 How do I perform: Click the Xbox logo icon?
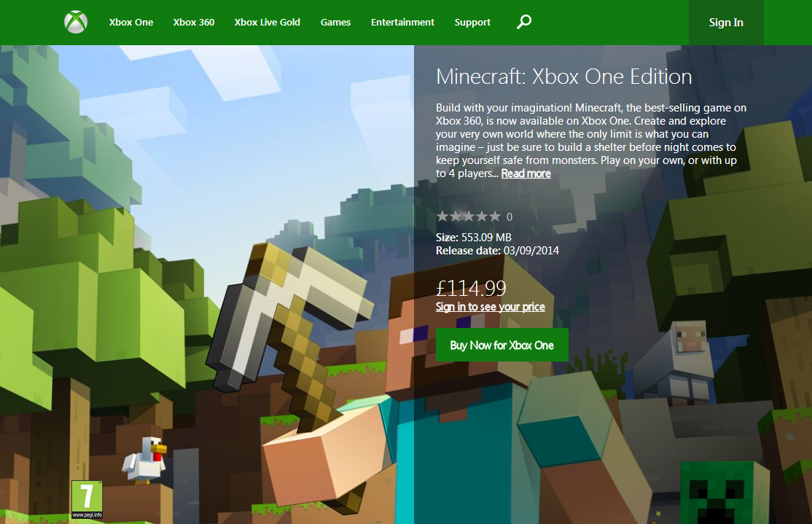[x=75, y=21]
